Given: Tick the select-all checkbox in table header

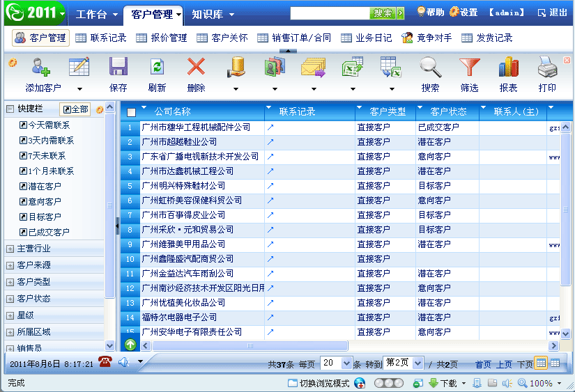Looking at the screenshot, I should pos(131,112).
